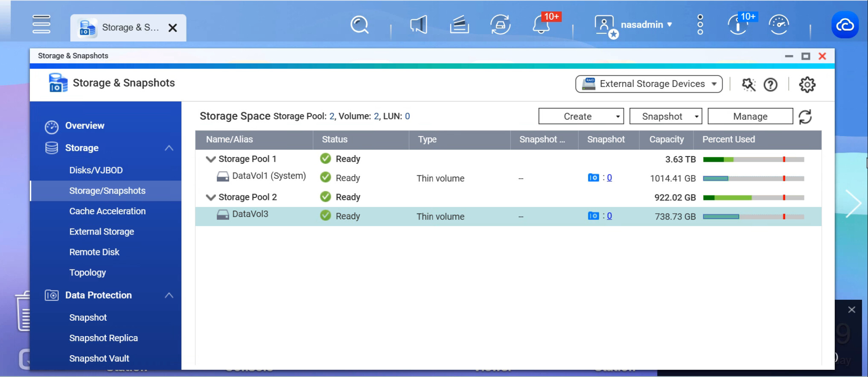Click DataVol1 snapshot count link
Screen dimensions: 868x377
coord(609,178)
